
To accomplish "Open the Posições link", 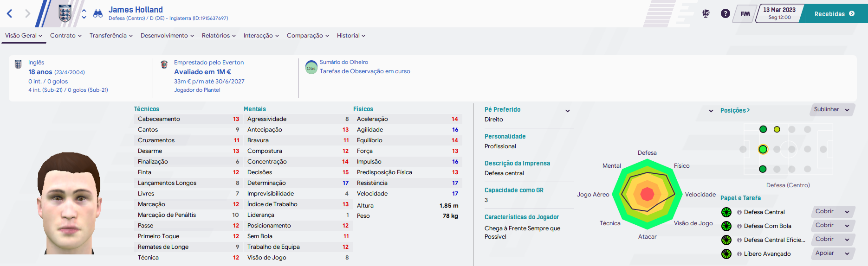I will [x=735, y=110].
